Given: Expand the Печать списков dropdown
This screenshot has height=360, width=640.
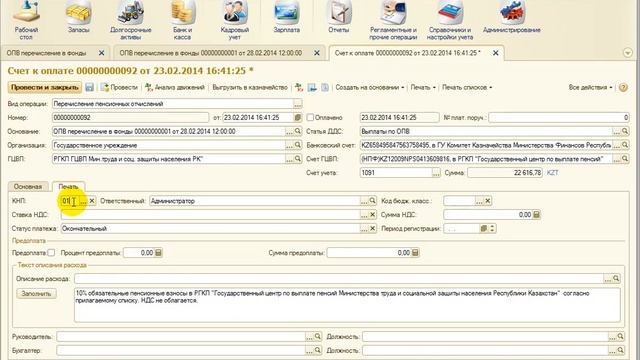Looking at the screenshot, I should 467,87.
